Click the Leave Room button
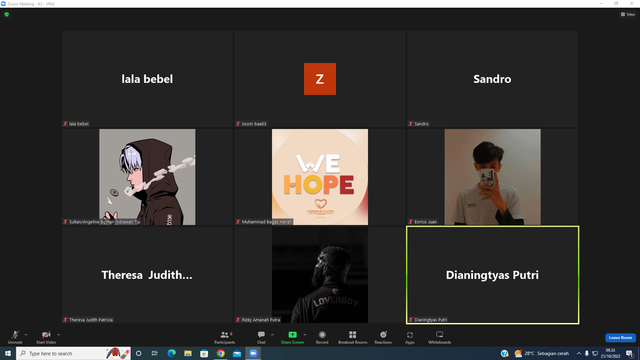Image resolution: width=640 pixels, height=360 pixels. pyautogui.click(x=620, y=338)
